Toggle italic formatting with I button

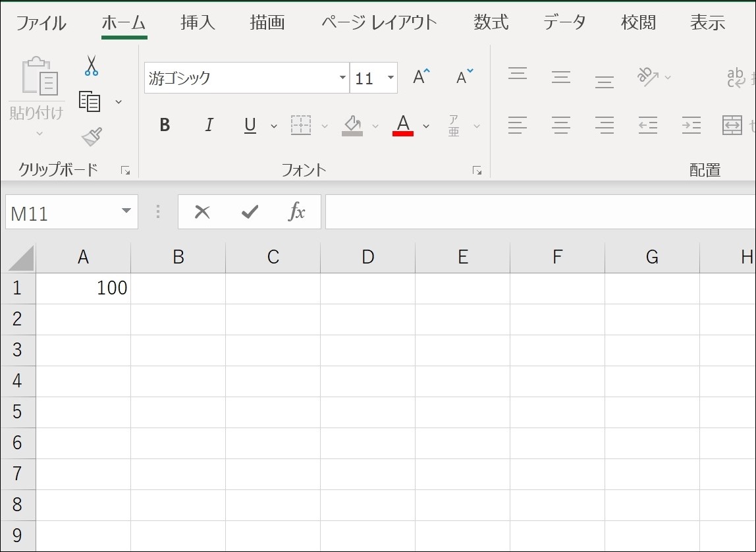[209, 124]
